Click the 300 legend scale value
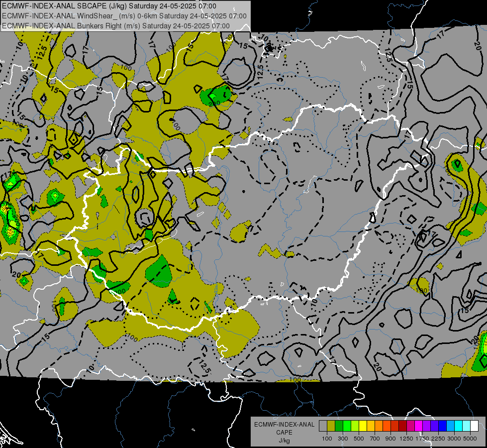487x448 pixels. pyautogui.click(x=343, y=439)
